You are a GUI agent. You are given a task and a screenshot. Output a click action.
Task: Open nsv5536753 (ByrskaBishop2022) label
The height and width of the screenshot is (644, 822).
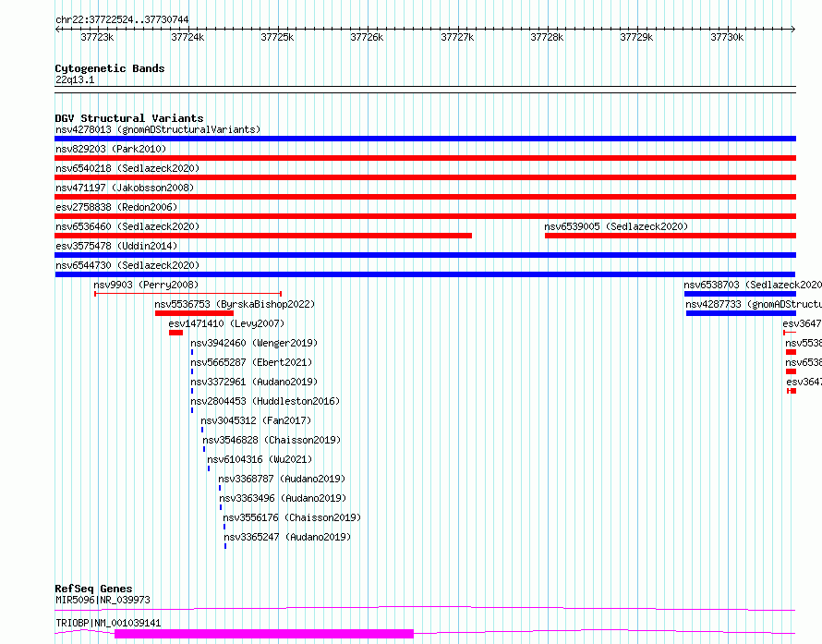click(235, 304)
